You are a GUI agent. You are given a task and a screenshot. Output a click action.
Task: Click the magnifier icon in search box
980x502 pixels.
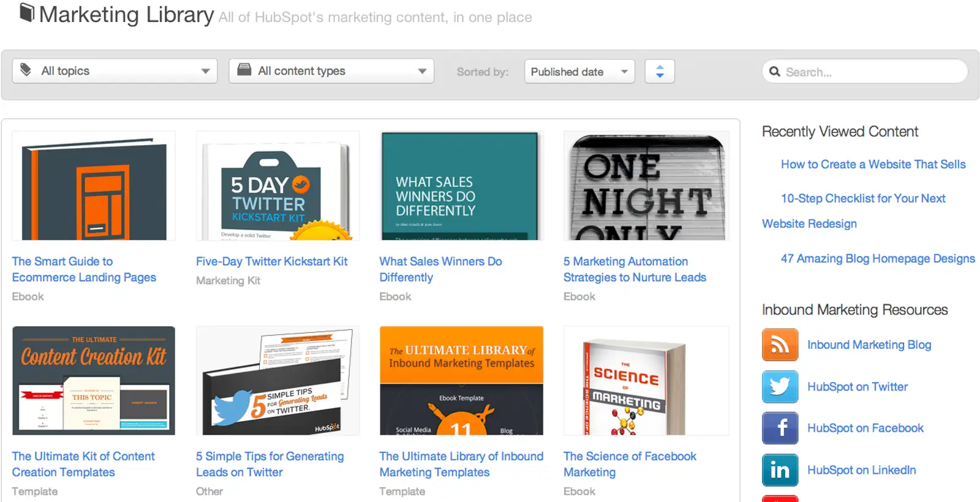(x=775, y=72)
